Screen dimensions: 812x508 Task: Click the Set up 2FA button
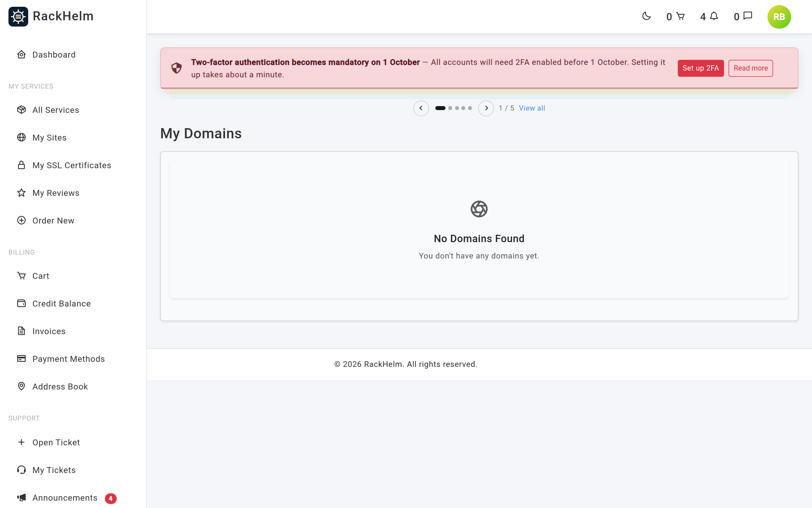[701, 68]
